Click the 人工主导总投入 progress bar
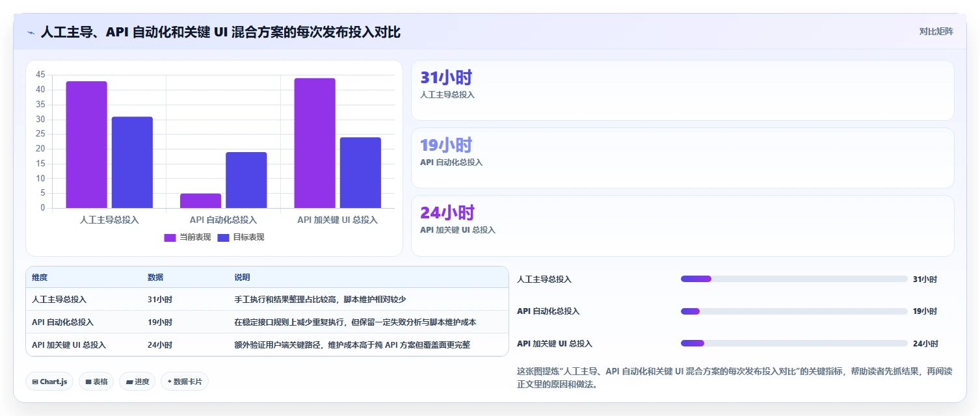980x416 pixels. [x=794, y=279]
